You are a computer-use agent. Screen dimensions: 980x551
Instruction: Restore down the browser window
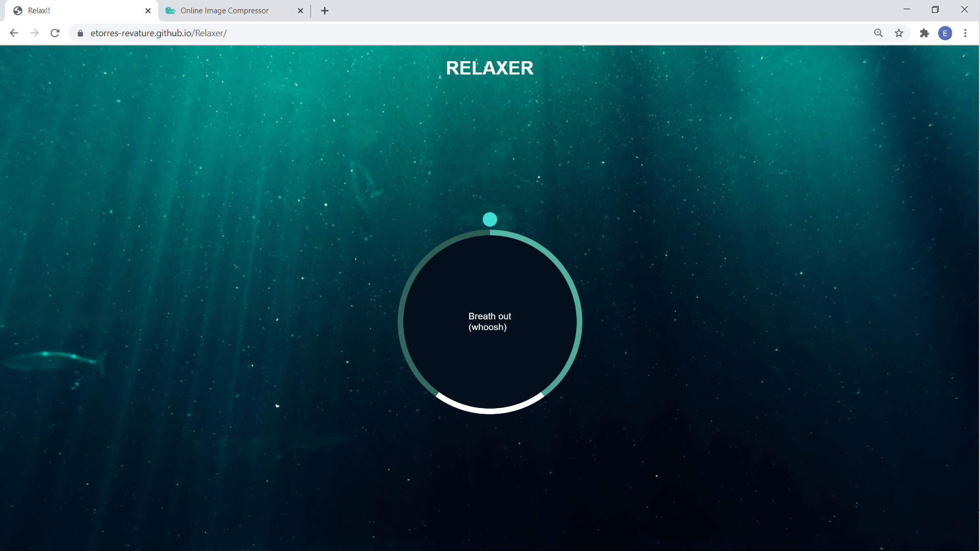pyautogui.click(x=935, y=10)
